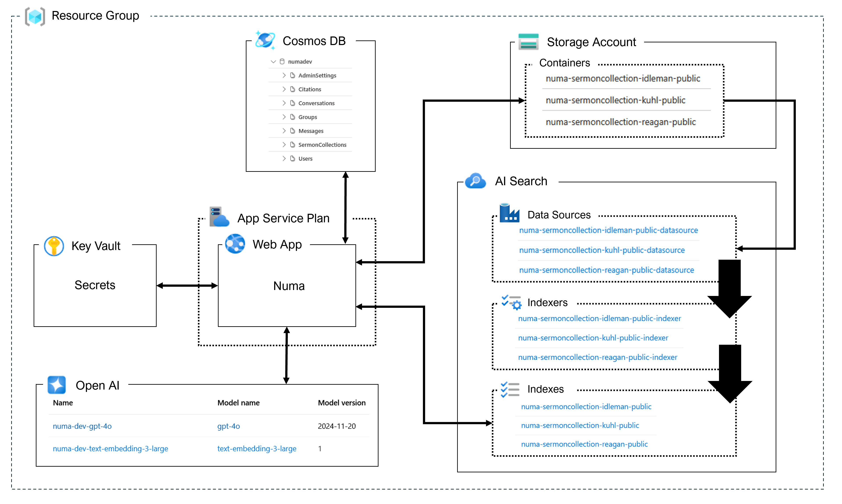The width and height of the screenshot is (842, 504).
Task: Click the Storage Account icon
Action: click(528, 42)
